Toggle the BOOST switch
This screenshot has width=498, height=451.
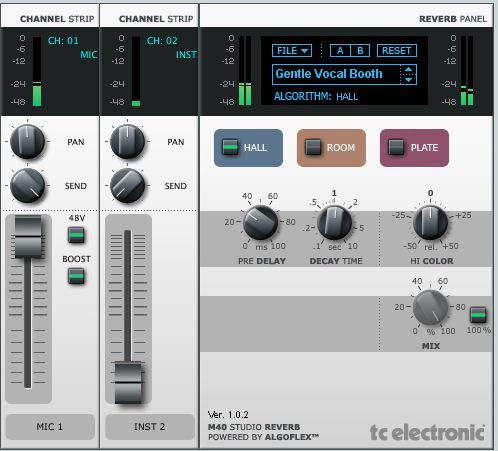point(76,276)
